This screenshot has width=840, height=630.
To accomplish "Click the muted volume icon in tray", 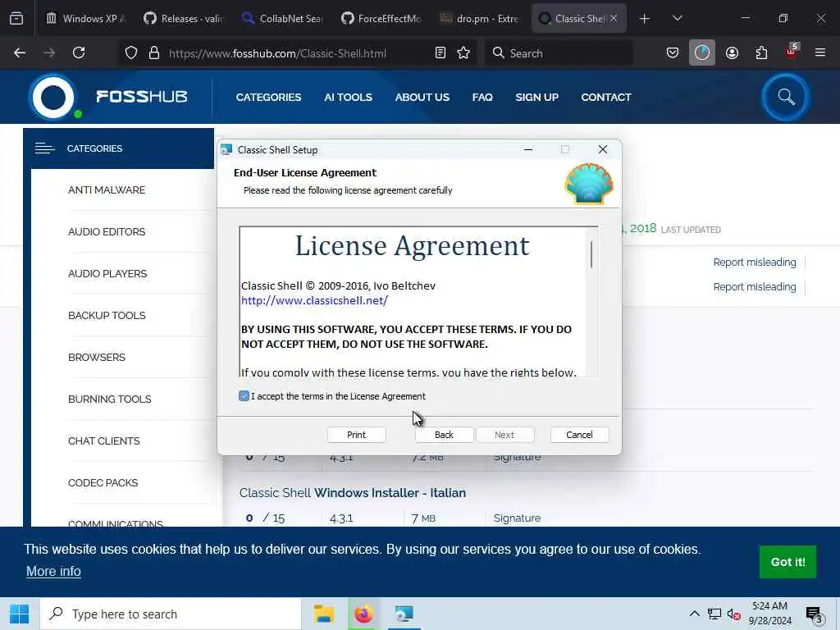I will point(733,614).
